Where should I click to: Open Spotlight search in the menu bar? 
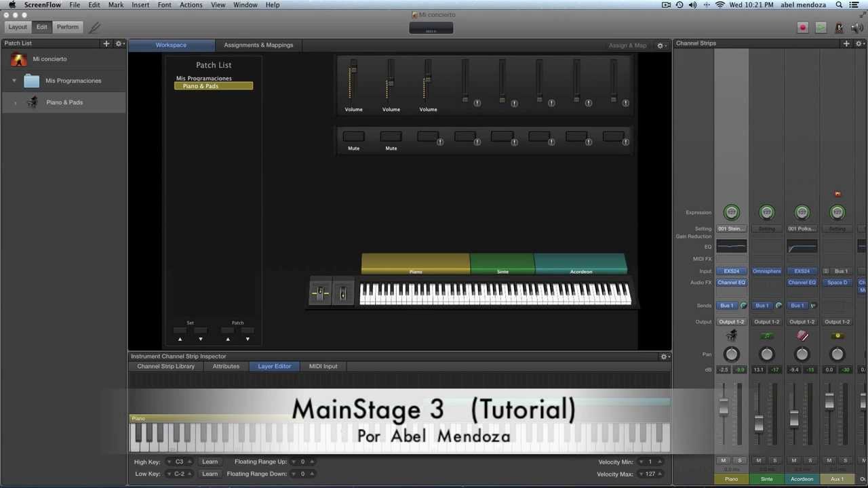(x=839, y=5)
